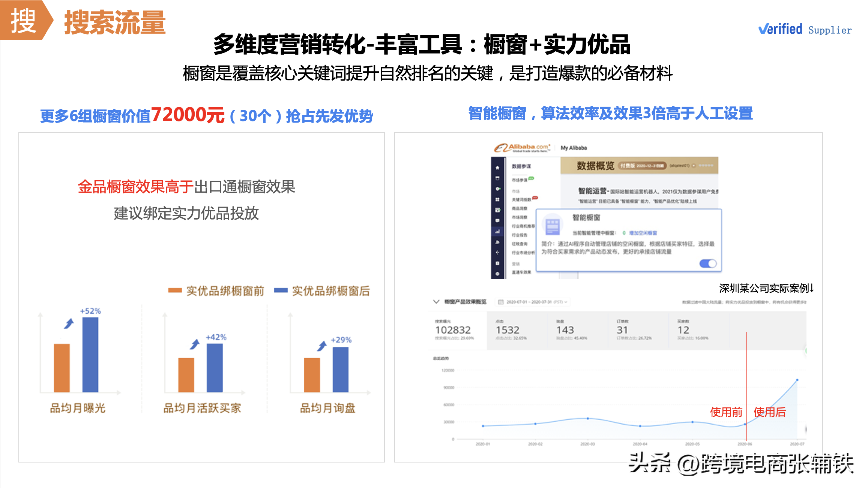The height and width of the screenshot is (488, 868).
Task: Toggle orange legend 实优品绑橱窗前
Action: (216, 291)
